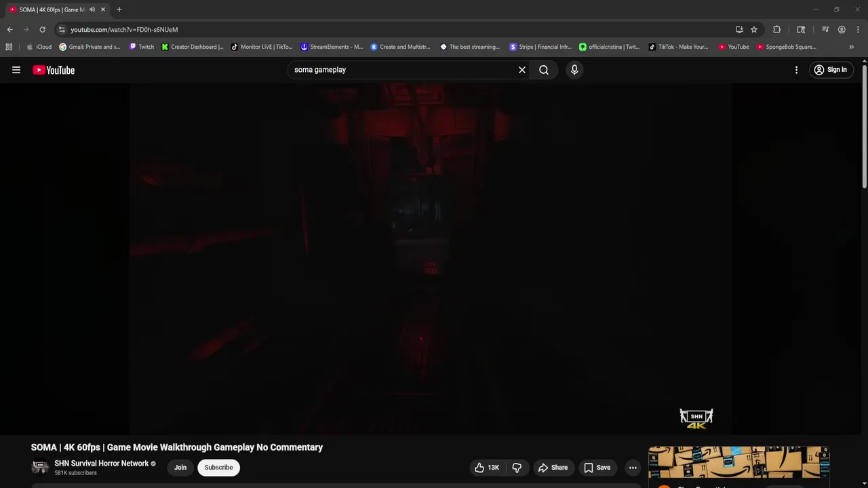Image resolution: width=868 pixels, height=488 pixels.
Task: Open the Monitor LIVE TikTok bookmark
Action: pos(262,47)
